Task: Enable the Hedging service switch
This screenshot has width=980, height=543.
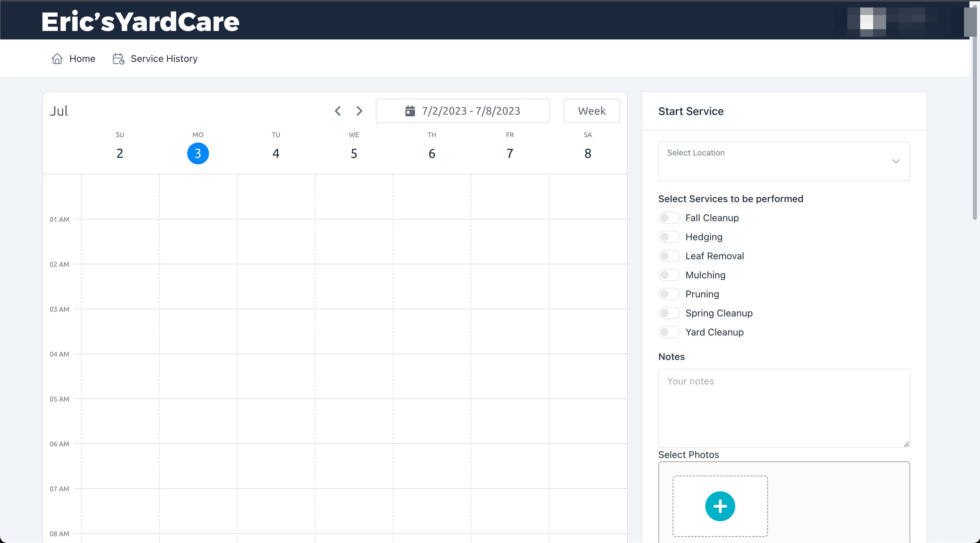Action: coord(669,237)
